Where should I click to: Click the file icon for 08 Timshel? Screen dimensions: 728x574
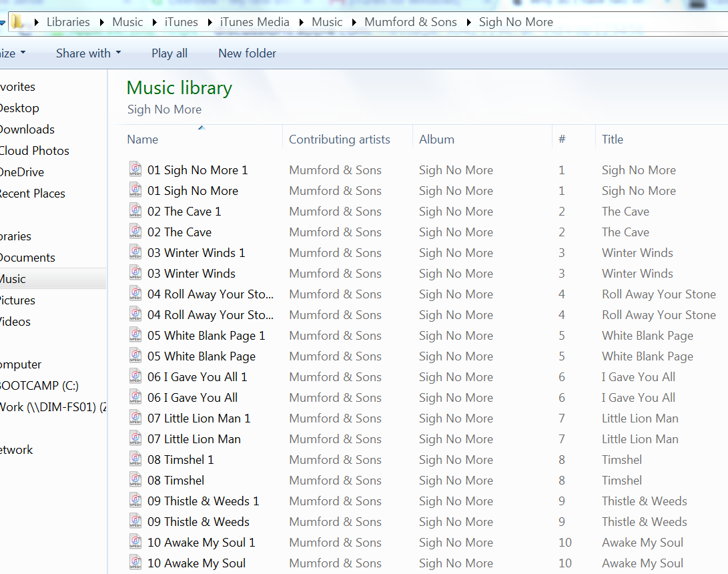[135, 479]
